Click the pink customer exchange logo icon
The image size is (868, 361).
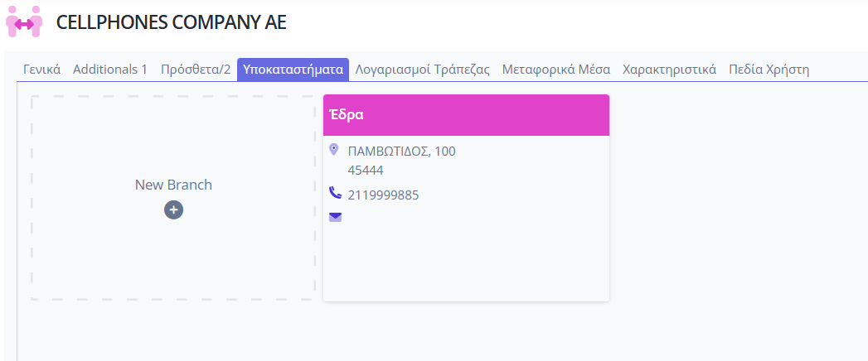24,22
